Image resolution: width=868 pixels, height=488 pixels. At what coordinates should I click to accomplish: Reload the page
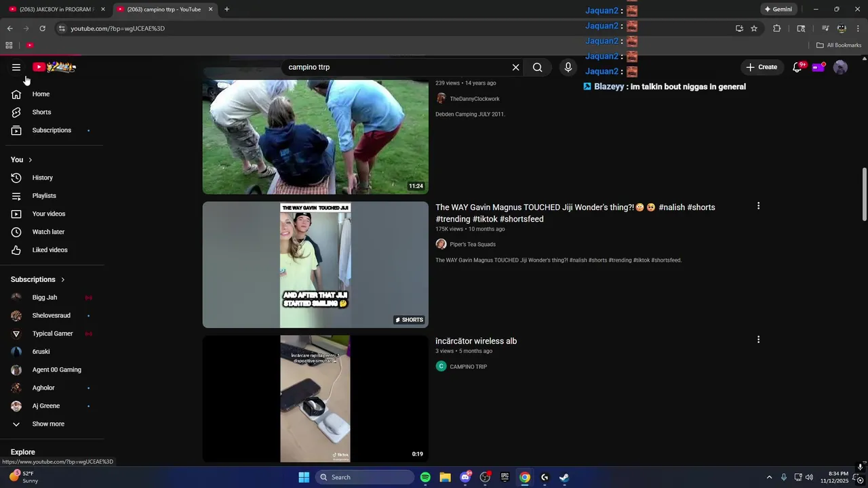tap(42, 28)
